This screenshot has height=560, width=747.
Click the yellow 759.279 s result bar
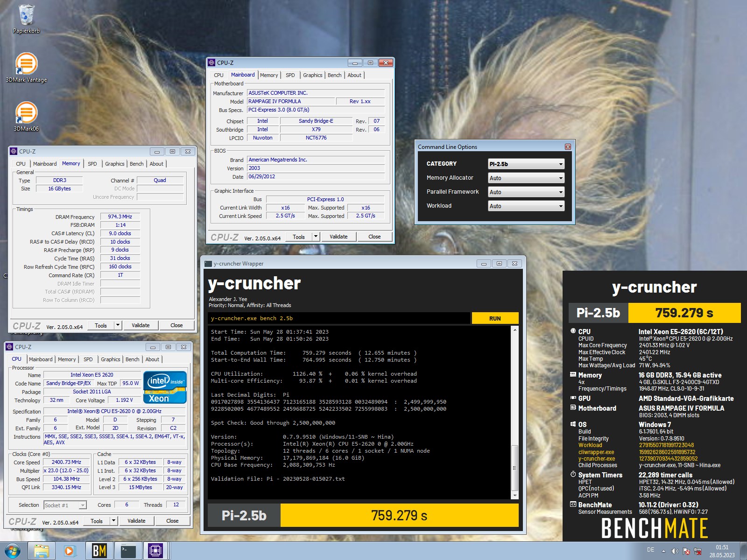399,515
